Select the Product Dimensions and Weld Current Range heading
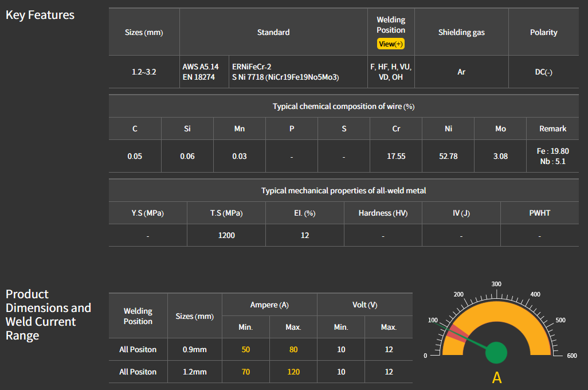Image resolution: width=588 pixels, height=390 pixels. (x=48, y=314)
